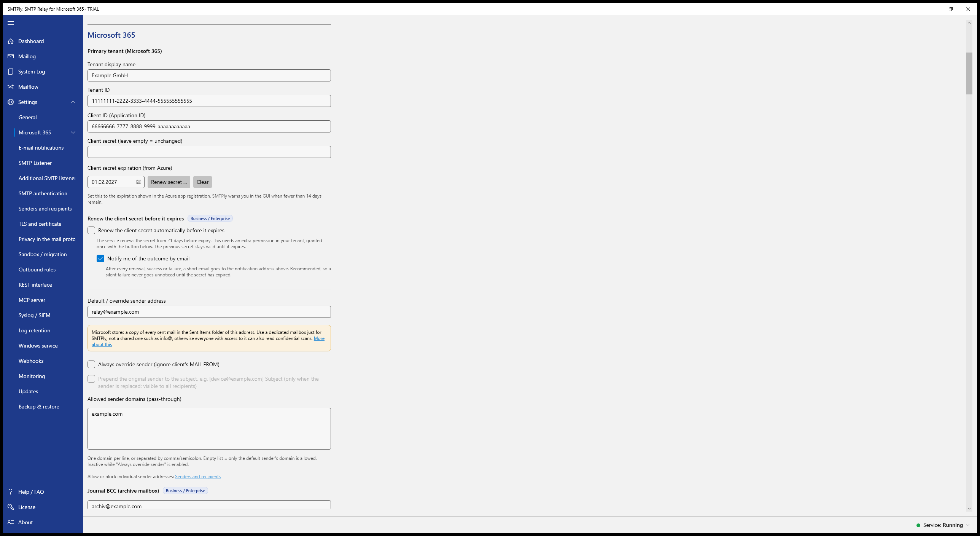Select Monitoring in the sidebar
Screen dimensions: 980x536
(32, 376)
